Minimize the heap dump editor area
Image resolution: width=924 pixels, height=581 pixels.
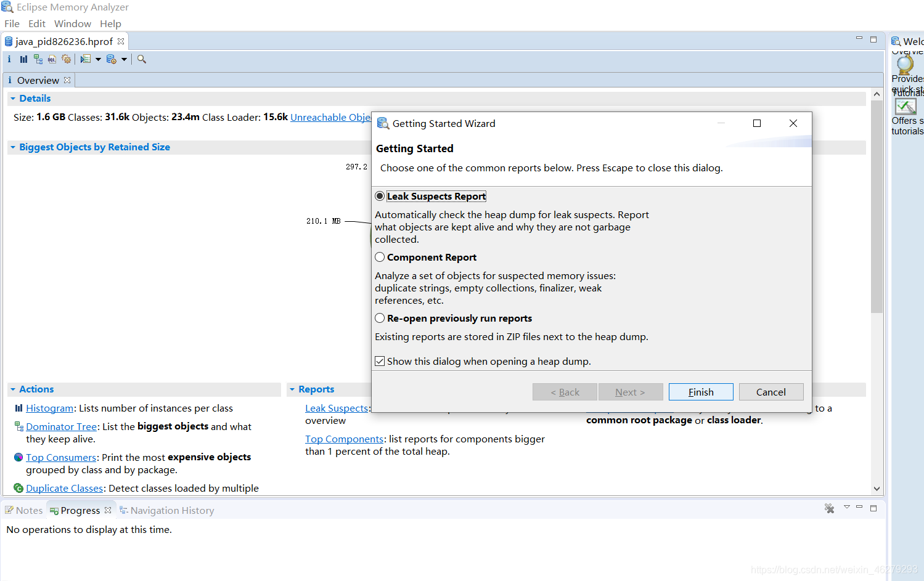[x=859, y=39]
